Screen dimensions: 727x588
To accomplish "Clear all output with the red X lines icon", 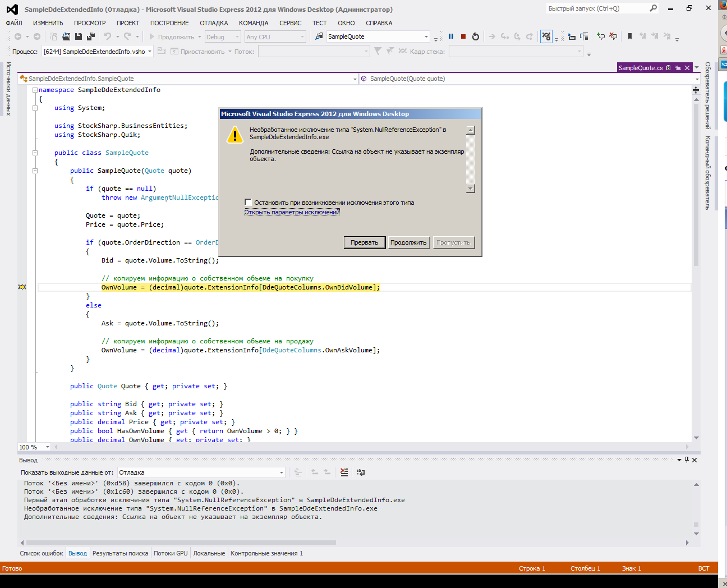I will click(x=344, y=472).
